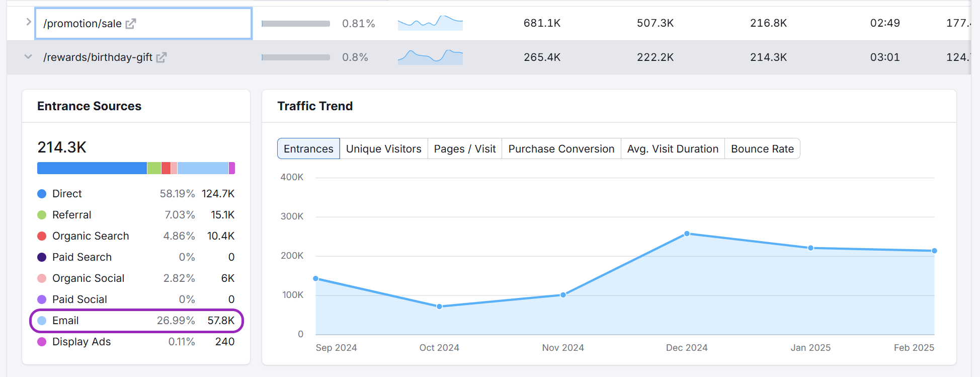Select the Bounce Rate tab
The width and height of the screenshot is (980, 377).
762,149
